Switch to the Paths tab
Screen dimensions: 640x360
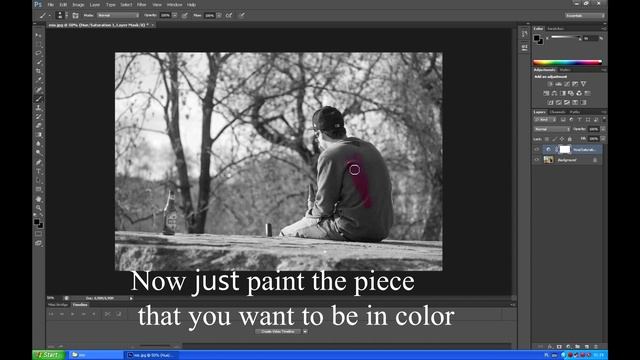(575, 112)
